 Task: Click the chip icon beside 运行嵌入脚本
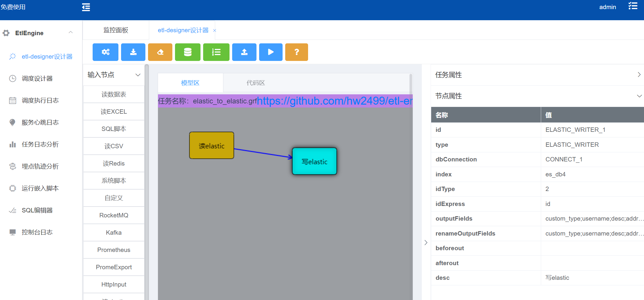click(13, 188)
